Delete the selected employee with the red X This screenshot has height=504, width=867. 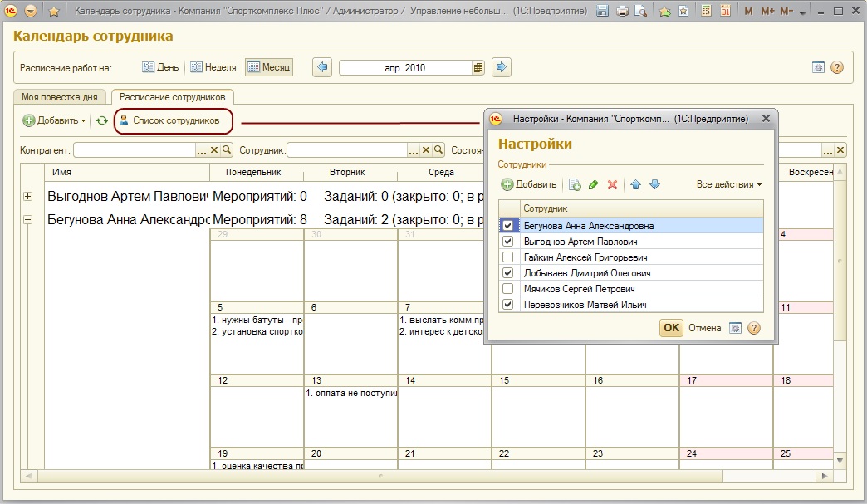[x=612, y=184]
